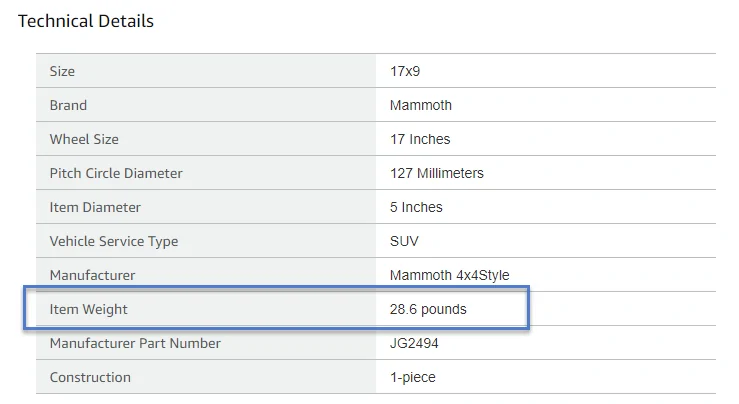
Task: Click the Mammoth 4x4Style value
Action: (450, 275)
